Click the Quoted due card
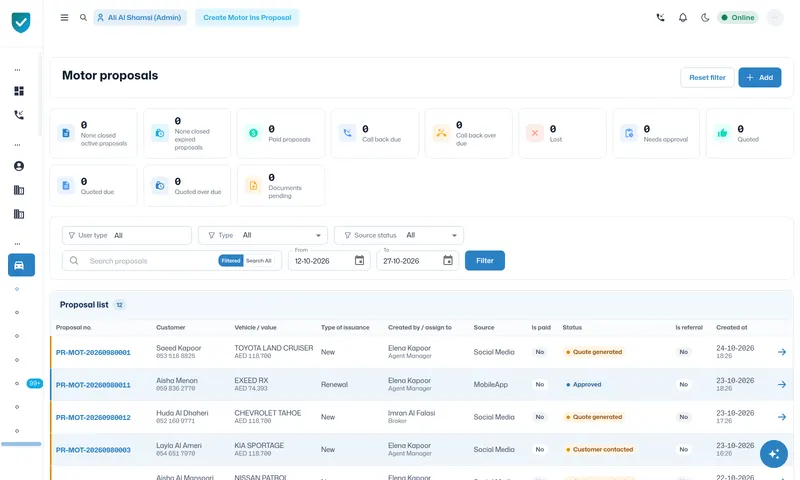This screenshot has width=800, height=480. point(93,186)
